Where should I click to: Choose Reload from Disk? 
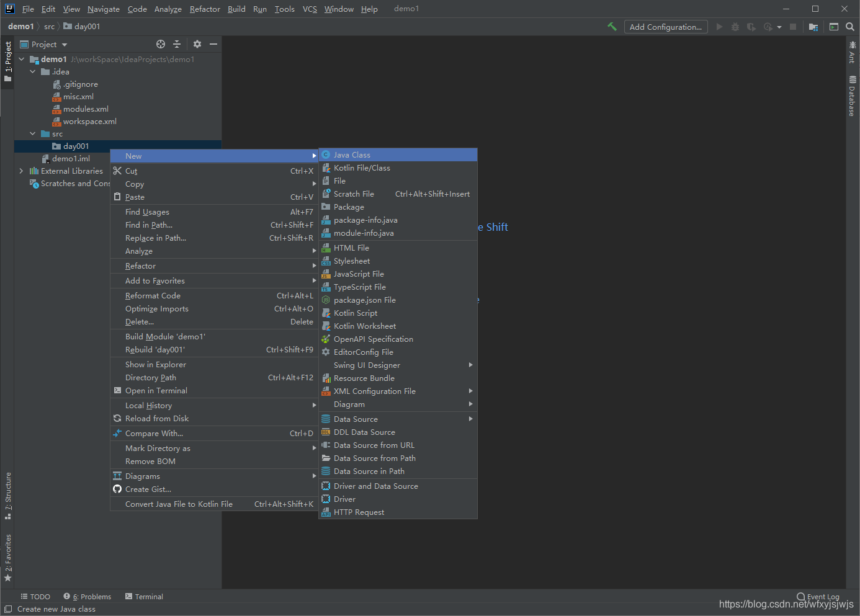(214, 419)
